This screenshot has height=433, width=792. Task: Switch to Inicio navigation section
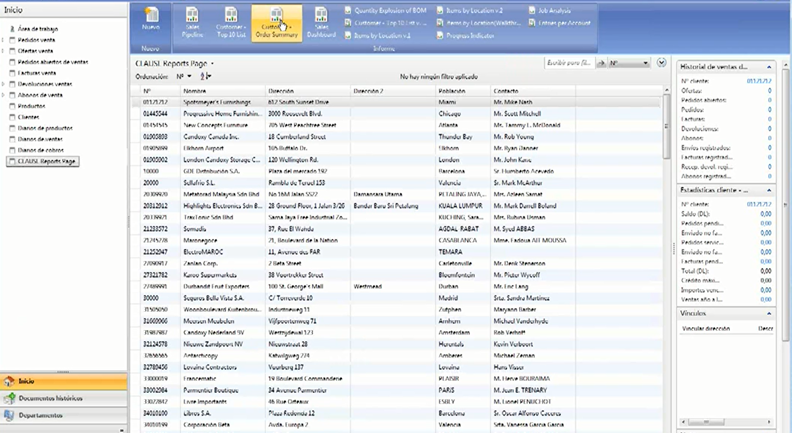[64, 381]
